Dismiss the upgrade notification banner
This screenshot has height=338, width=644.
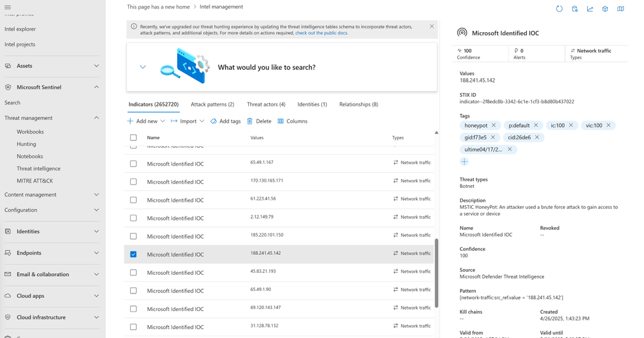click(x=432, y=26)
